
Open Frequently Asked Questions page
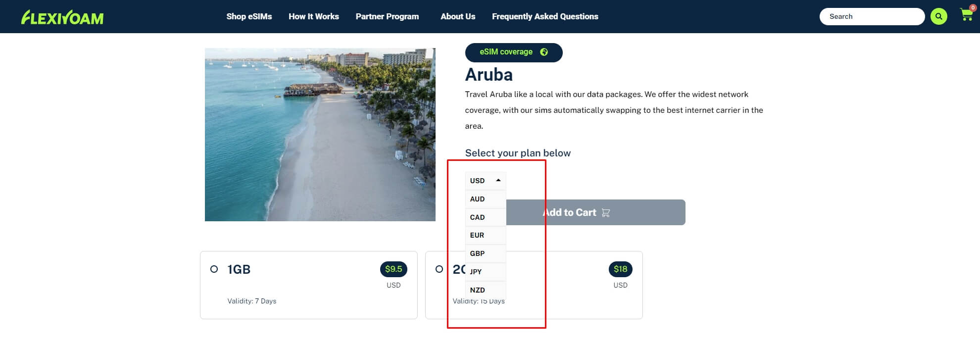[545, 16]
